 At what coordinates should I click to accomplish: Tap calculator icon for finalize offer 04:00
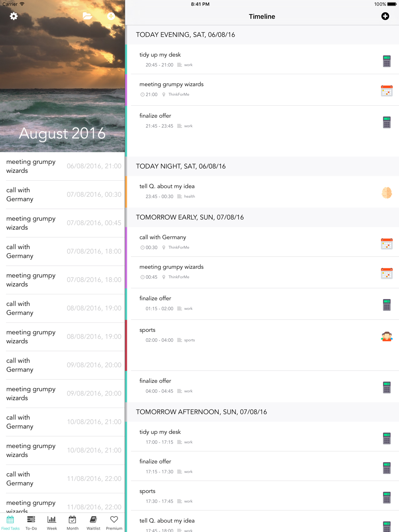387,387
